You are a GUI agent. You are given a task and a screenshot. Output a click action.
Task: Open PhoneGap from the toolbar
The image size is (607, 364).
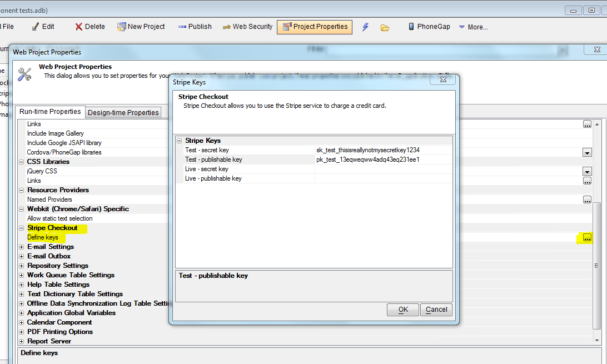tap(429, 27)
